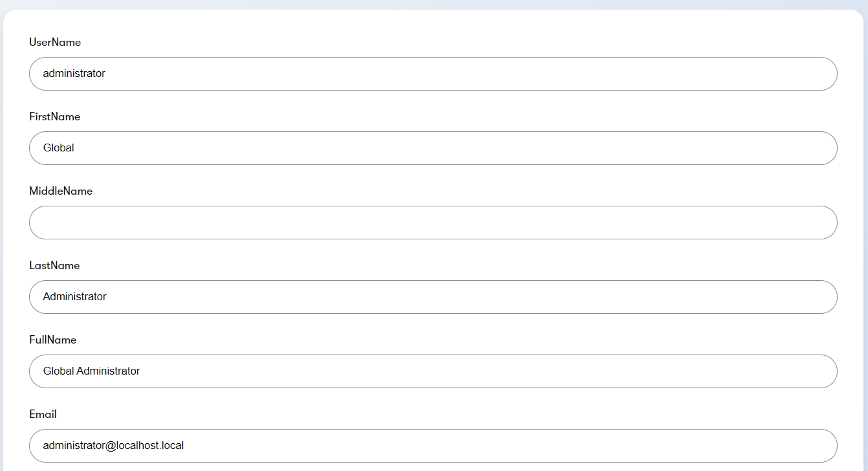The height and width of the screenshot is (471, 868).
Task: Click the UserName label
Action: tap(55, 42)
